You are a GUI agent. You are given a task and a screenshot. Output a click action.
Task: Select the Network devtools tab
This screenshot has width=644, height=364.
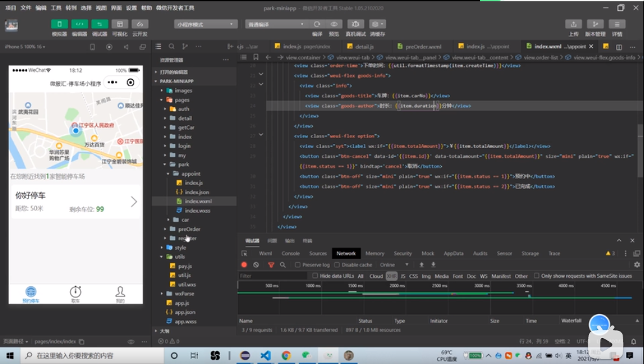346,254
